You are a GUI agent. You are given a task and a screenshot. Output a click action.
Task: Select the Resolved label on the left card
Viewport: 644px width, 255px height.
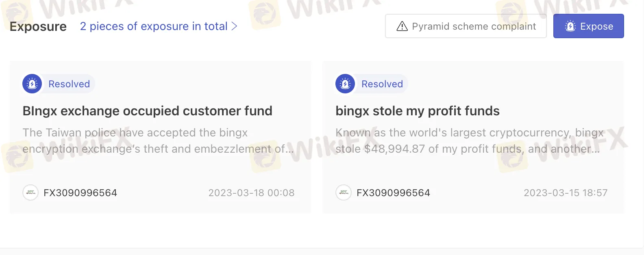point(69,84)
